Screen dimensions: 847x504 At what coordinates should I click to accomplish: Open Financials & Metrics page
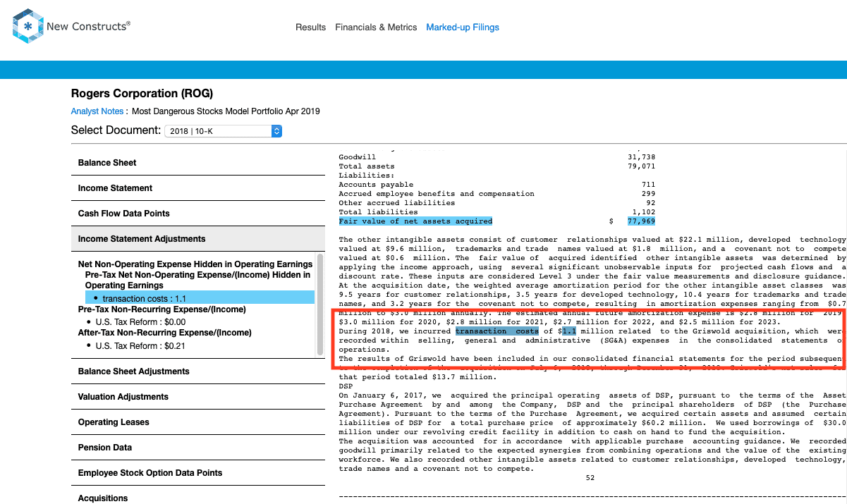click(376, 27)
